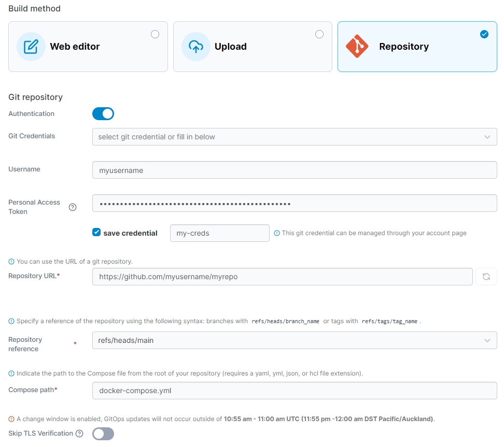This screenshot has height=447, width=504.
Task: Select the Upload radio button
Action: 319,34
